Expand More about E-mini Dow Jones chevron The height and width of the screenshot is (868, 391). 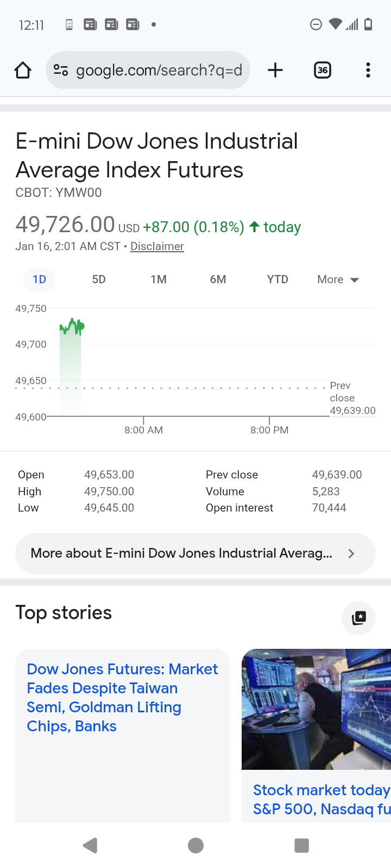click(x=351, y=553)
